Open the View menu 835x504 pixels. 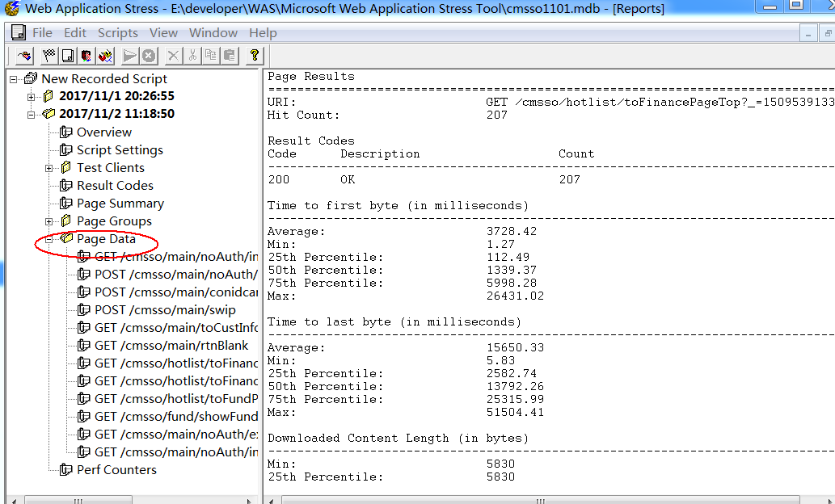(163, 33)
